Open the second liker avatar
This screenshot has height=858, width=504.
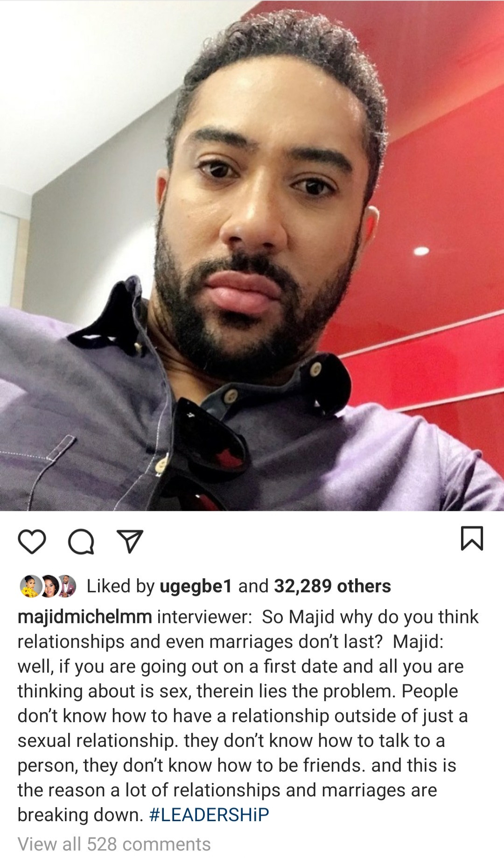(49, 586)
